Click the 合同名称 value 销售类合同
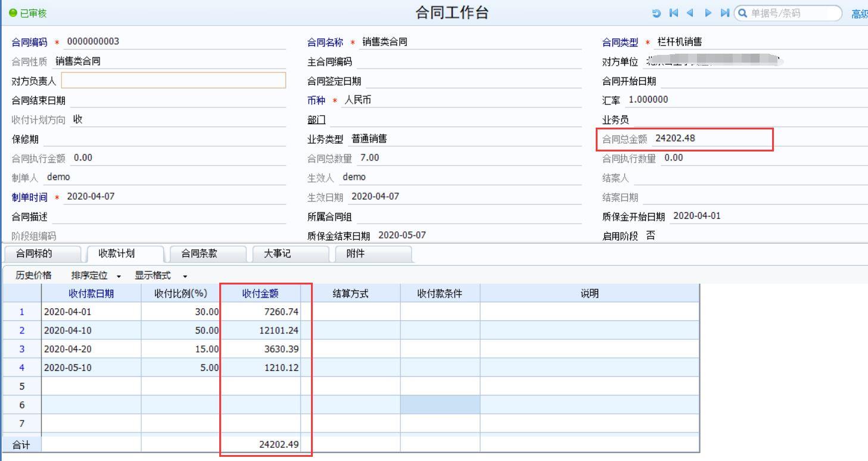 385,42
